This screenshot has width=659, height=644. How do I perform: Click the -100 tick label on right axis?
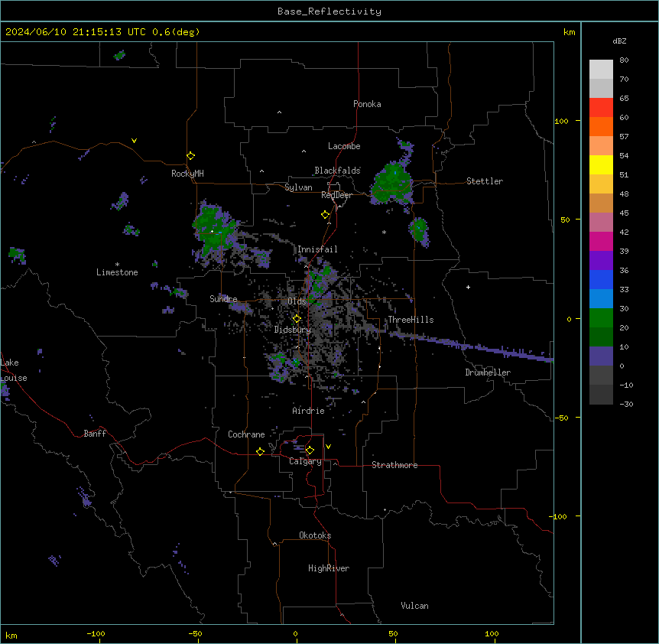click(x=559, y=516)
